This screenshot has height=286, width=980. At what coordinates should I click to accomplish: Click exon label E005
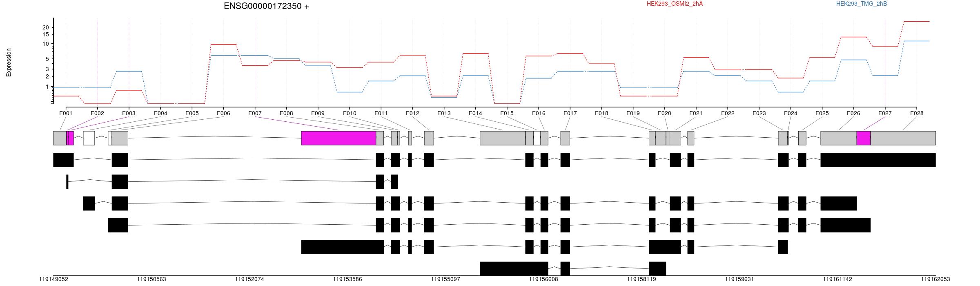click(192, 113)
